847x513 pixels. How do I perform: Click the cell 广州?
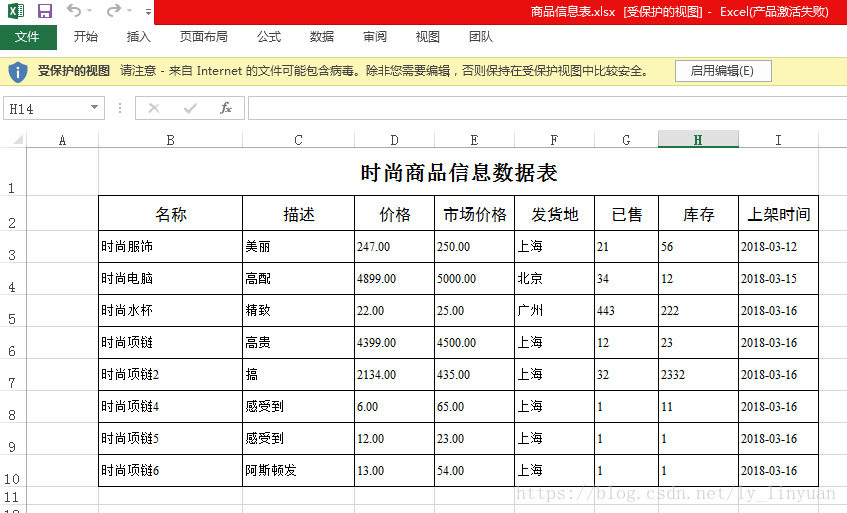pyautogui.click(x=554, y=310)
